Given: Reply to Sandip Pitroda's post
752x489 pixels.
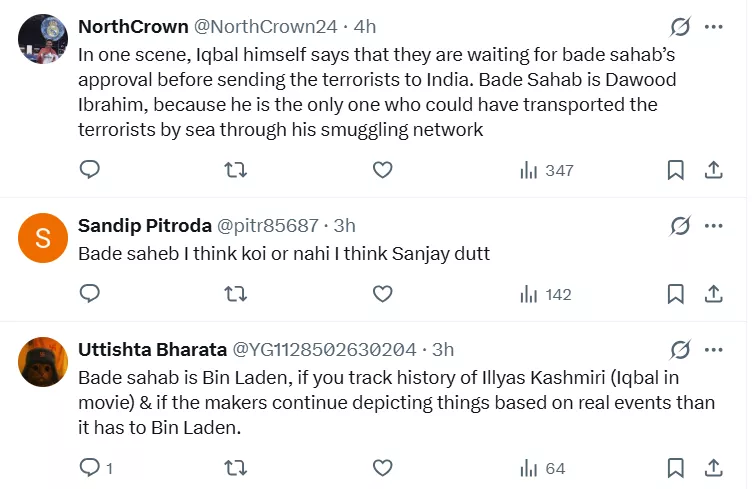Looking at the screenshot, I should [x=90, y=293].
